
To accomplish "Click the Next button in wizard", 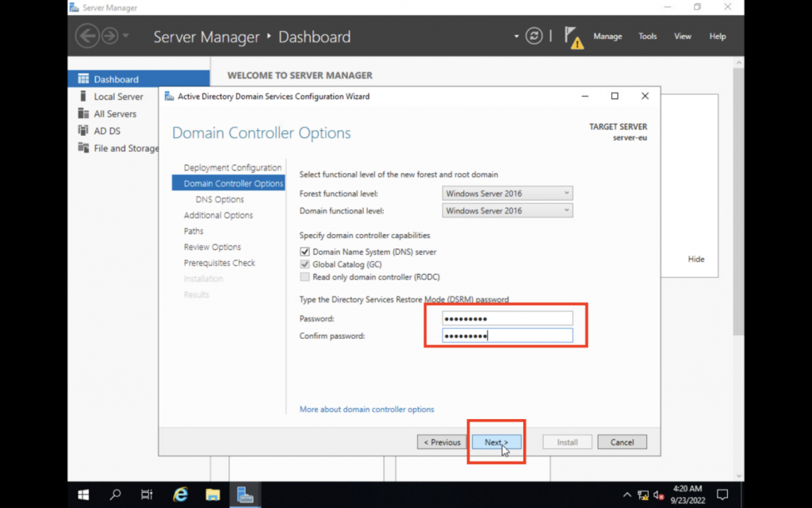I will (496, 442).
